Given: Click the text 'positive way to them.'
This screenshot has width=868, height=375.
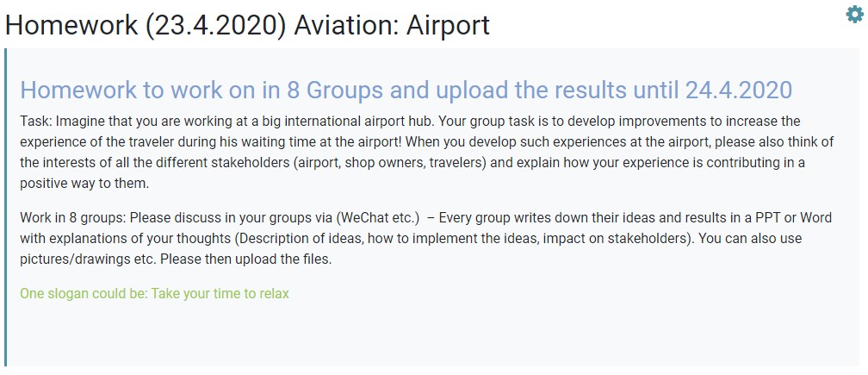Looking at the screenshot, I should click(84, 184).
